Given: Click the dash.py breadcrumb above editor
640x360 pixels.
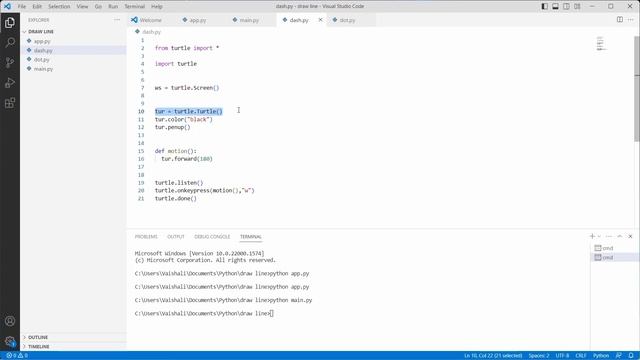Looking at the screenshot, I should click(x=151, y=32).
